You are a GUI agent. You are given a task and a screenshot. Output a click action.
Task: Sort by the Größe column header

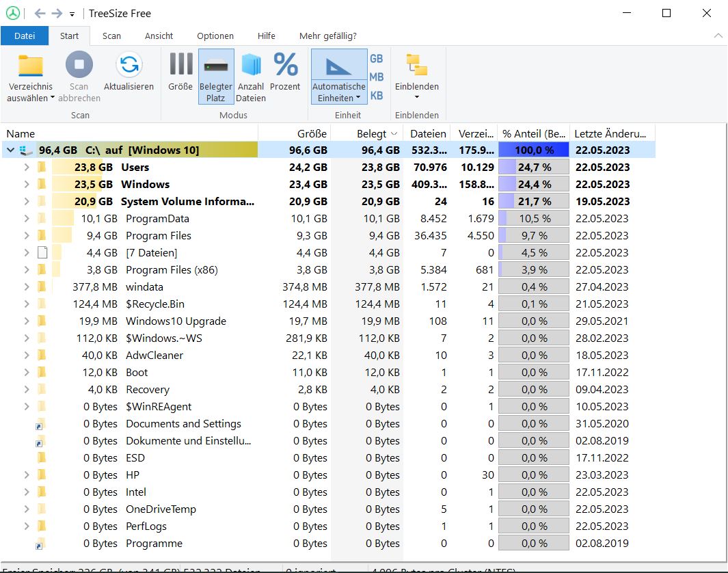pos(295,134)
